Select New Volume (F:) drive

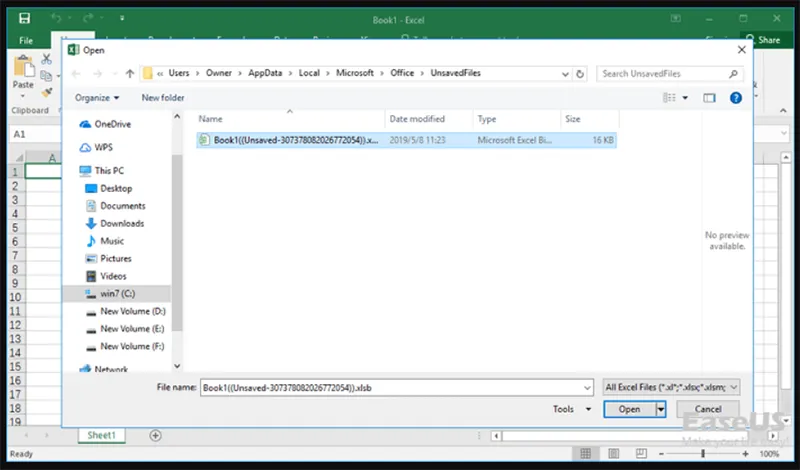[x=125, y=346]
